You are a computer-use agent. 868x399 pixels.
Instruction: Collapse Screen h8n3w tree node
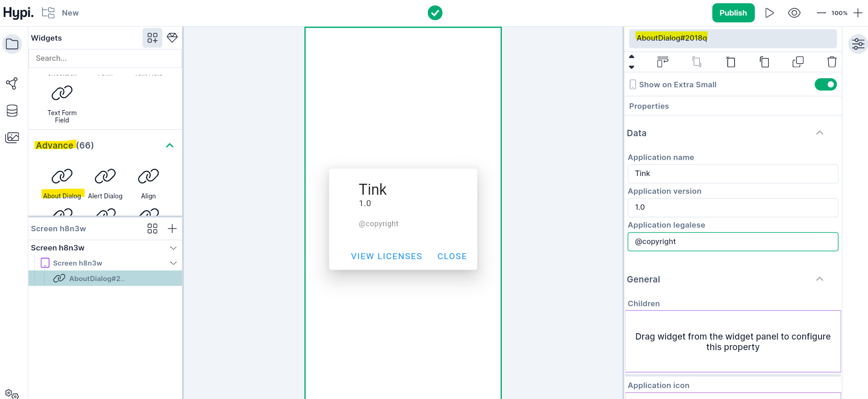click(x=173, y=248)
